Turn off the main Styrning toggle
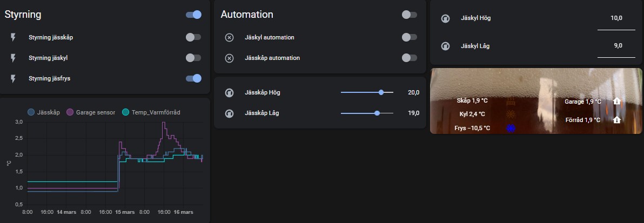The height and width of the screenshot is (223, 644). (x=193, y=15)
